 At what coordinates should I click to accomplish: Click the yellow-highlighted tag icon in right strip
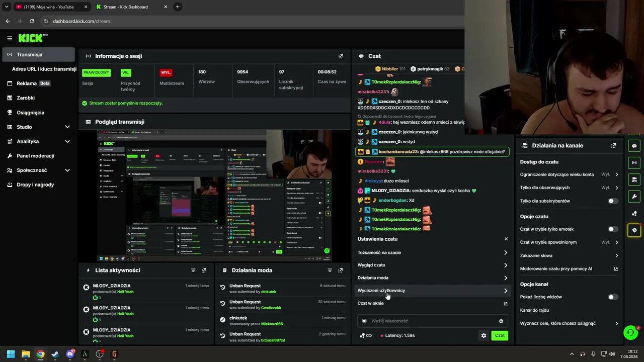coord(634,230)
